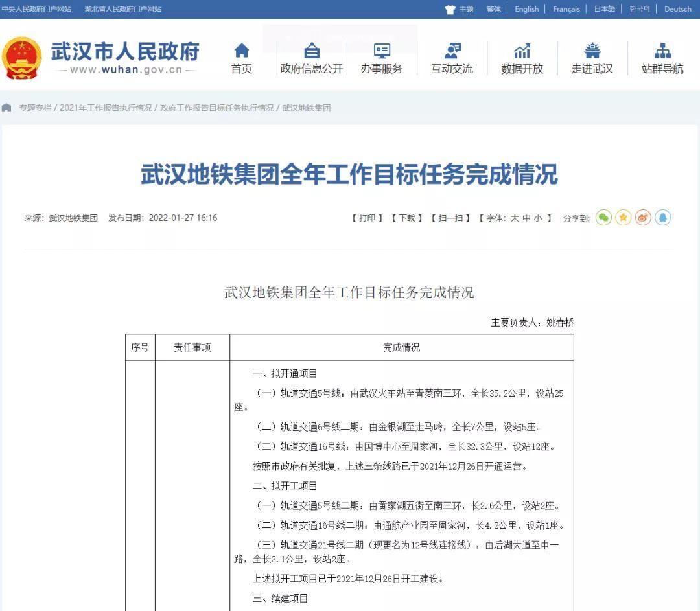Click the 站群导航 sitemap icon

[662, 51]
